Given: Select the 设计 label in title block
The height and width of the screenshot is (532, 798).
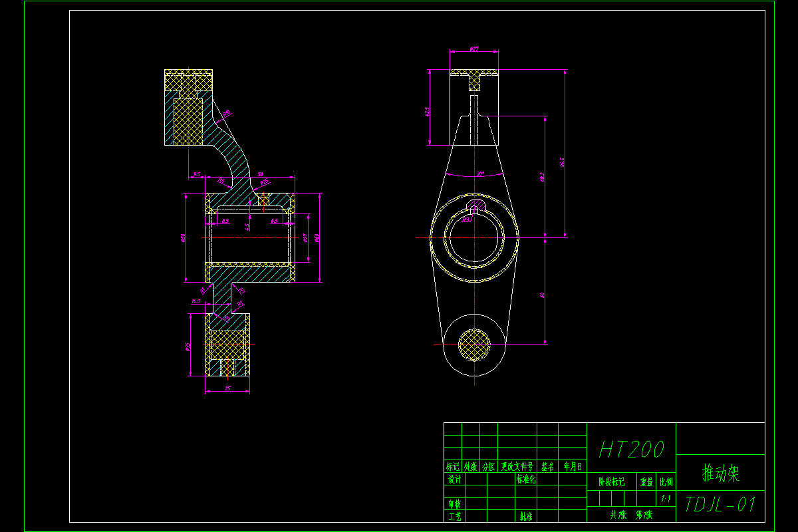Looking at the screenshot, I should coord(454,479).
